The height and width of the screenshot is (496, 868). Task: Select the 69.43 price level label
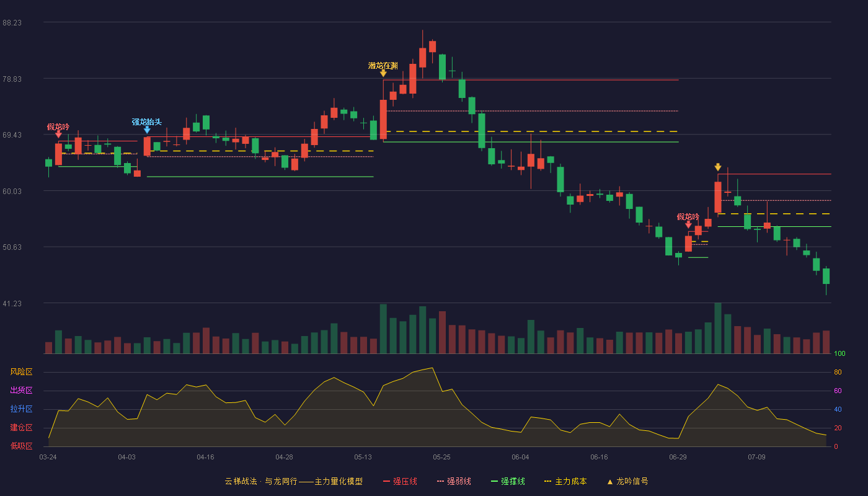point(12,135)
